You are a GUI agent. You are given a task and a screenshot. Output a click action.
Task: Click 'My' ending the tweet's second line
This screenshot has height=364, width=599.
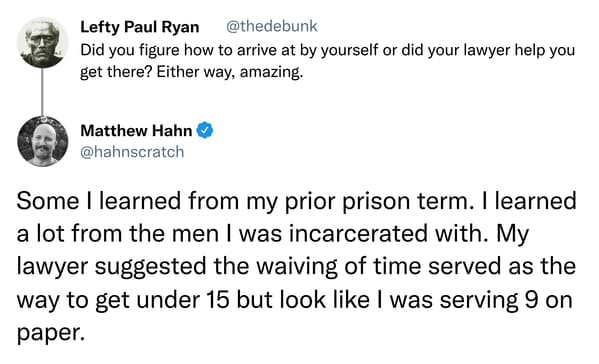[512, 235]
